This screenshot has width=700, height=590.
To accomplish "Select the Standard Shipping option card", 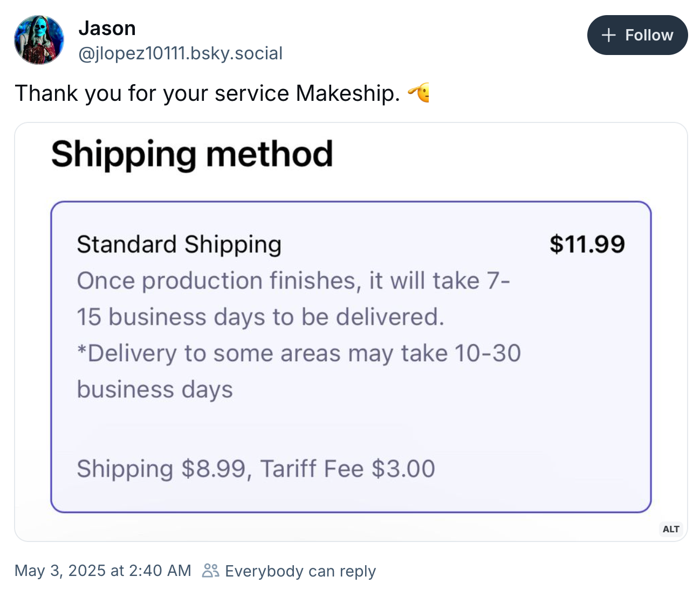I will click(351, 355).
